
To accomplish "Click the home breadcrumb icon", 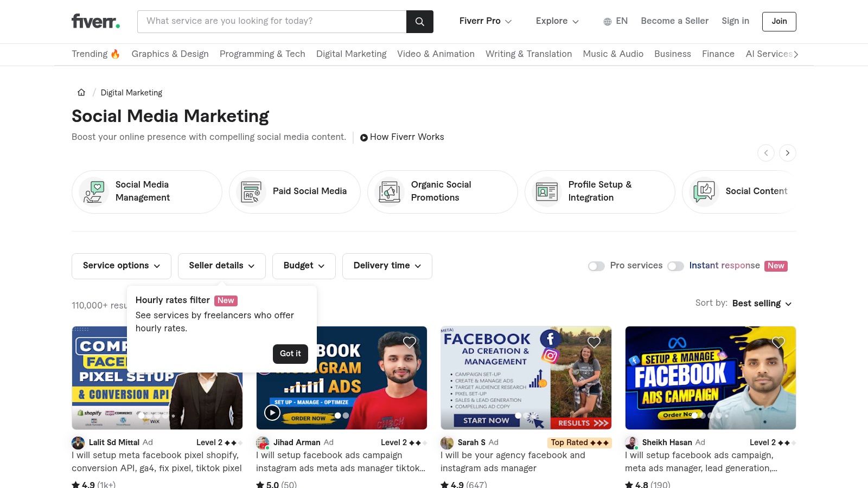I will (x=81, y=93).
